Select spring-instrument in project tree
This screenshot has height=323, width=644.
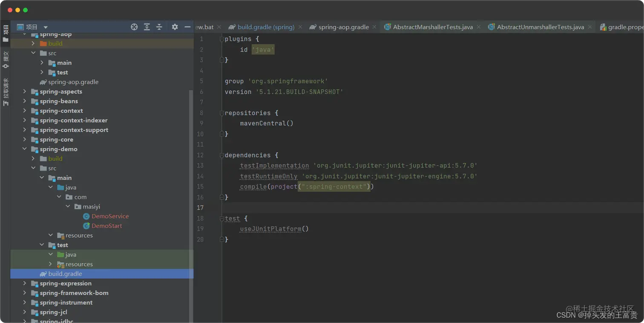[x=66, y=303]
